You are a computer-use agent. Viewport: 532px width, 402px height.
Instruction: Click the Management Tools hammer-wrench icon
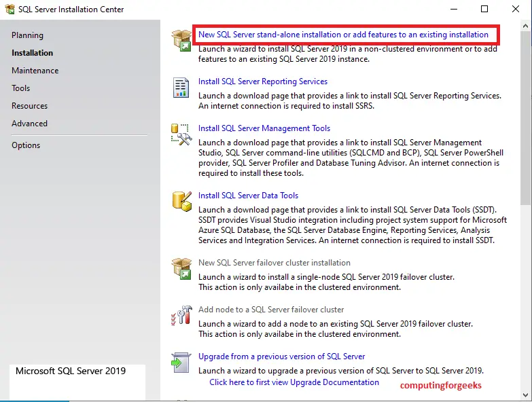coord(181,134)
